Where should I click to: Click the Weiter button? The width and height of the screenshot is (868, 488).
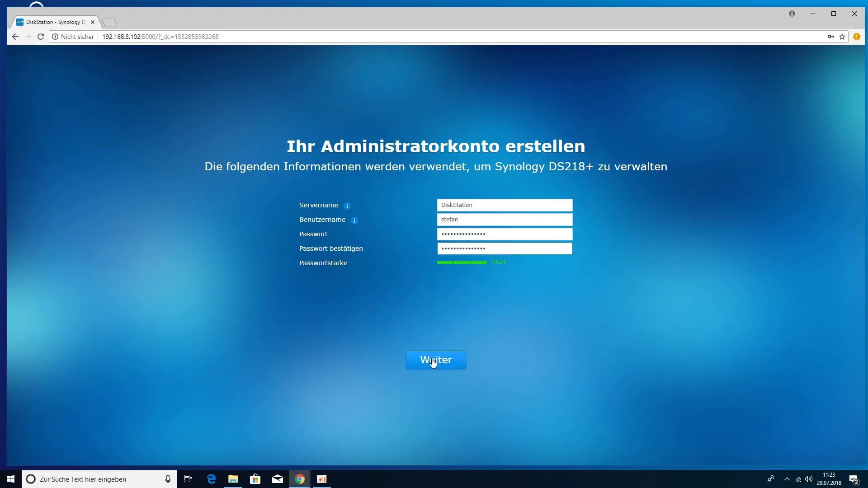tap(436, 360)
